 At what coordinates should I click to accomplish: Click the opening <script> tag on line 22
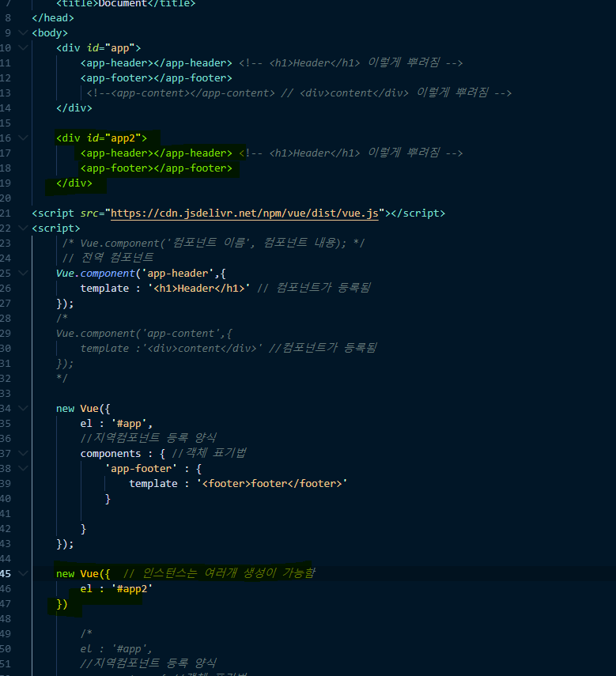point(56,228)
